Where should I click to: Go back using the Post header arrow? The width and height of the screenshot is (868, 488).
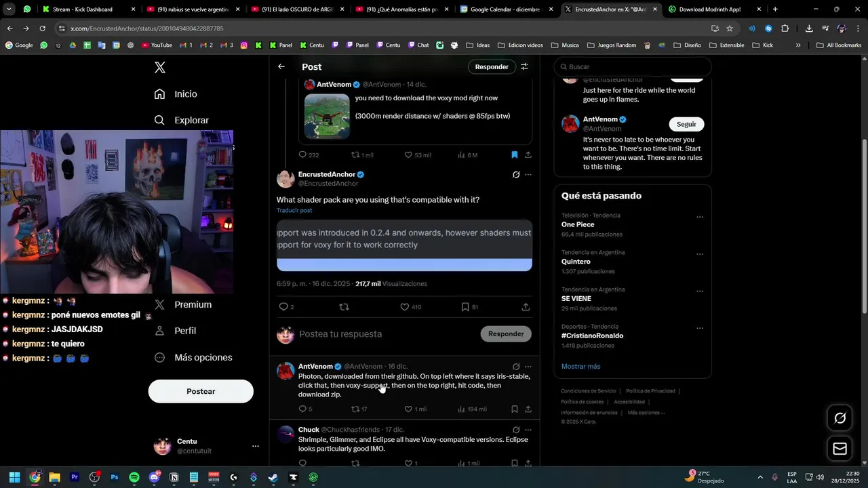pos(281,66)
